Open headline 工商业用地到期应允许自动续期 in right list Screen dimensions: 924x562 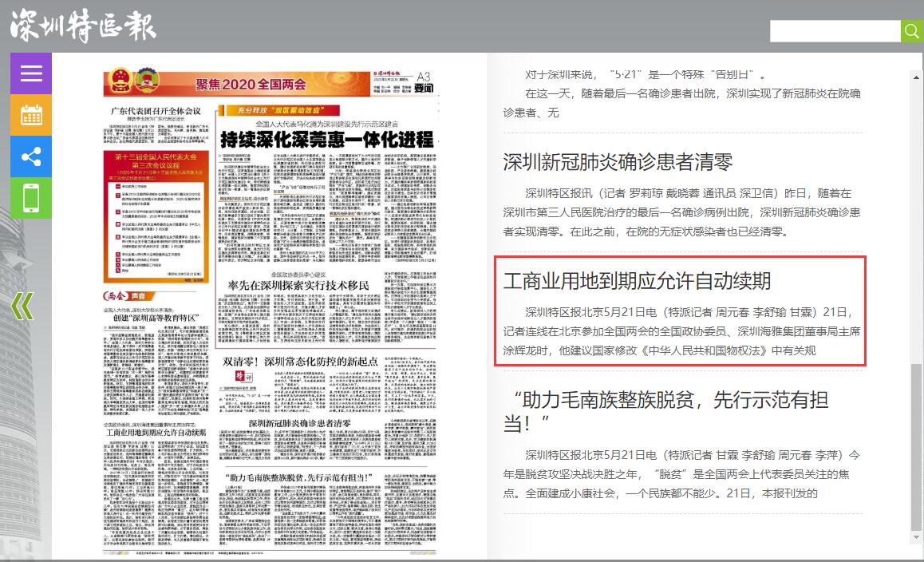[x=637, y=281]
